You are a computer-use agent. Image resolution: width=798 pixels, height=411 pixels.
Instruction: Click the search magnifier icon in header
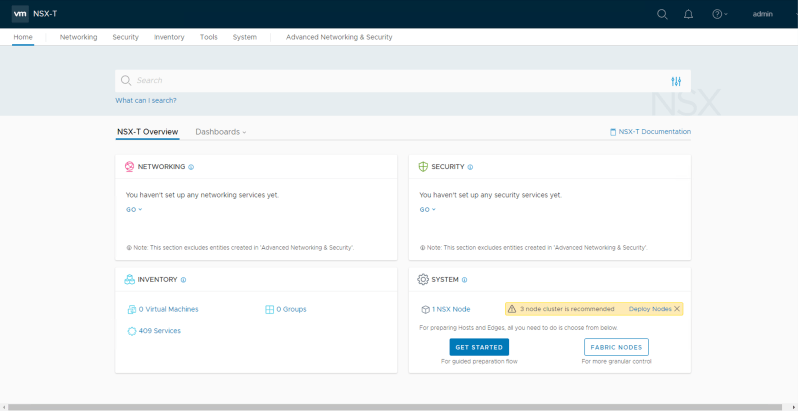[x=662, y=14]
